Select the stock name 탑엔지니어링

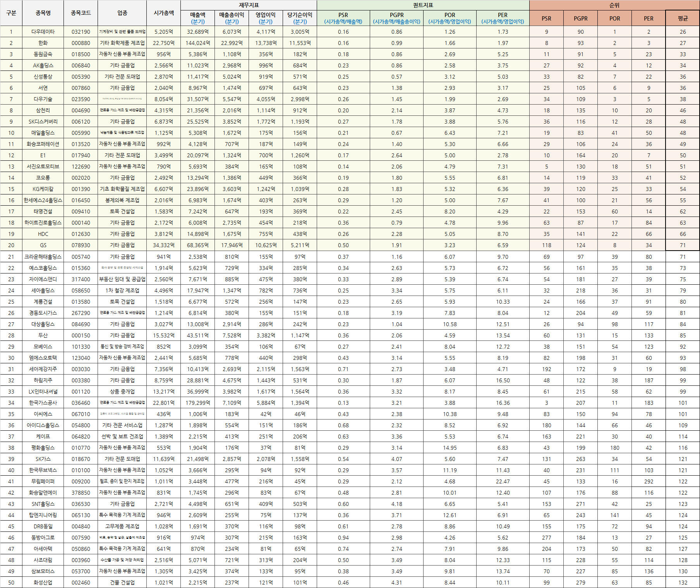click(43, 515)
